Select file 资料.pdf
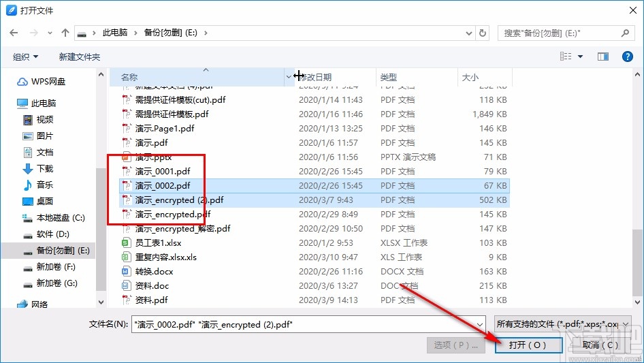Image resolution: width=644 pixels, height=363 pixels. [151, 300]
